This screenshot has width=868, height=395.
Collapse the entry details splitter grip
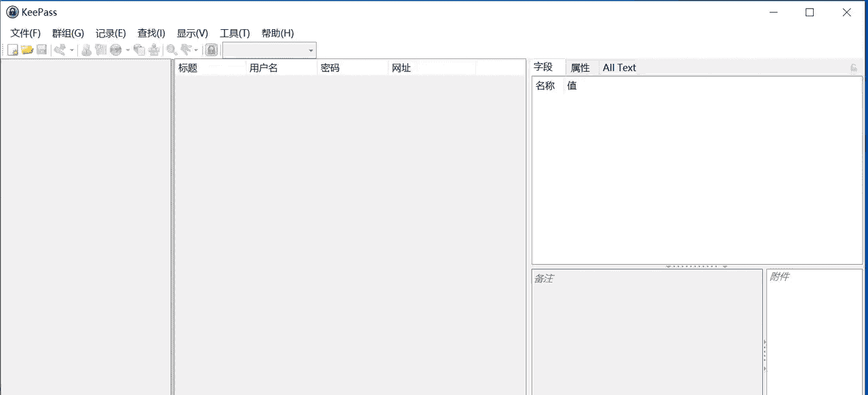pyautogui.click(x=696, y=266)
